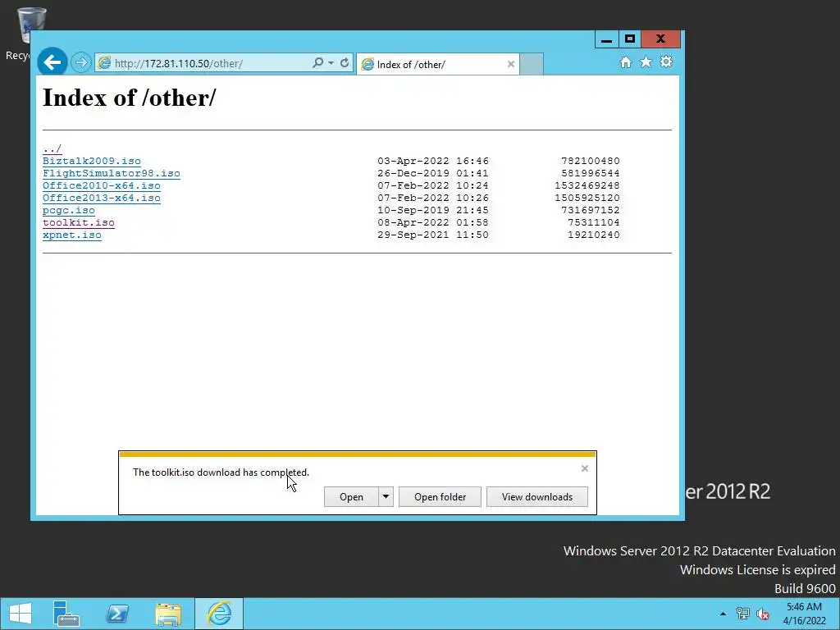Expand the Open button dropdown arrow
Image resolution: width=840 pixels, height=630 pixels.
coord(386,496)
